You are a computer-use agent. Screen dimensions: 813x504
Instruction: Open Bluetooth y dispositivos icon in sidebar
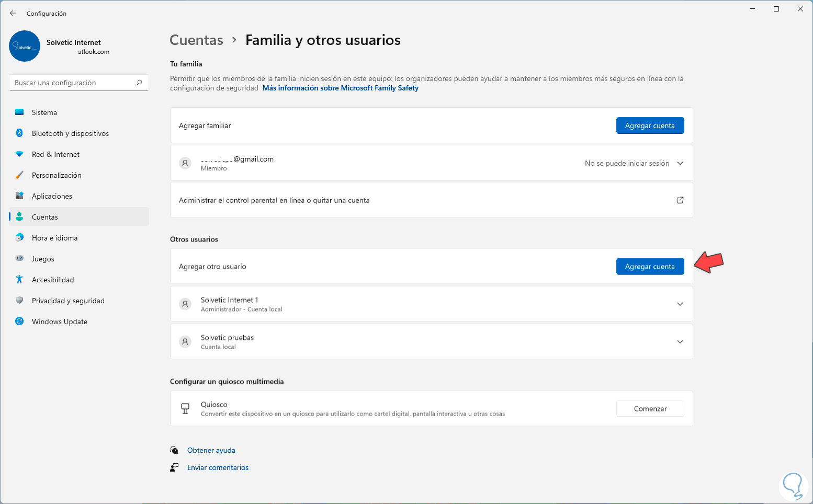coord(19,133)
